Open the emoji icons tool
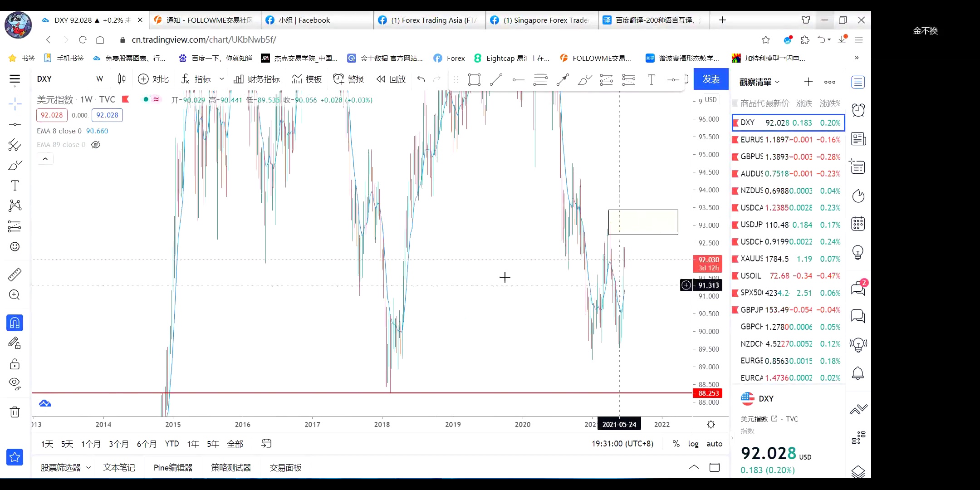980x490 pixels. 15,247
